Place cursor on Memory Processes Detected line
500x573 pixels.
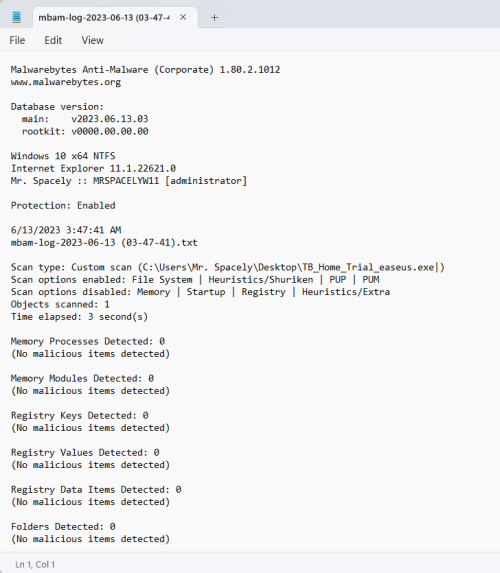point(88,341)
